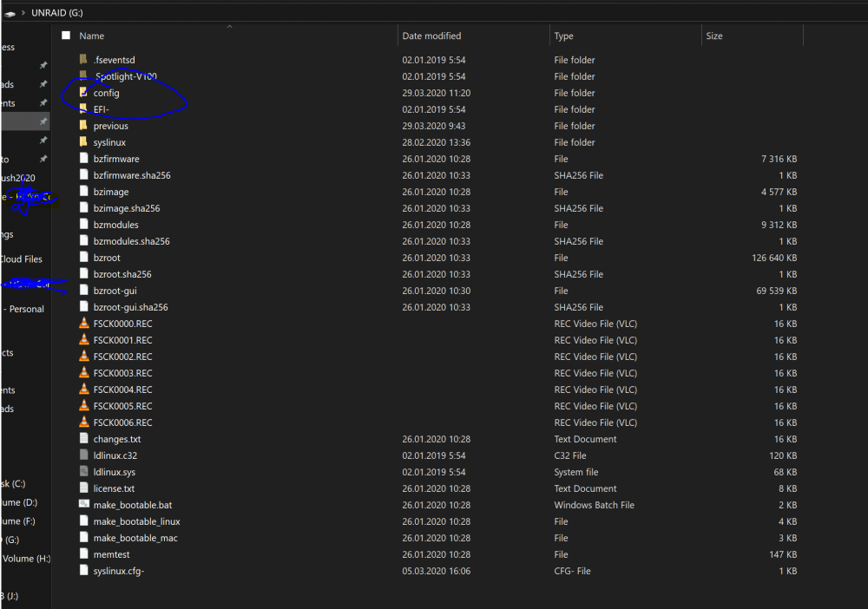Click the license.txt document icon
868x609 pixels.
pyautogui.click(x=83, y=488)
